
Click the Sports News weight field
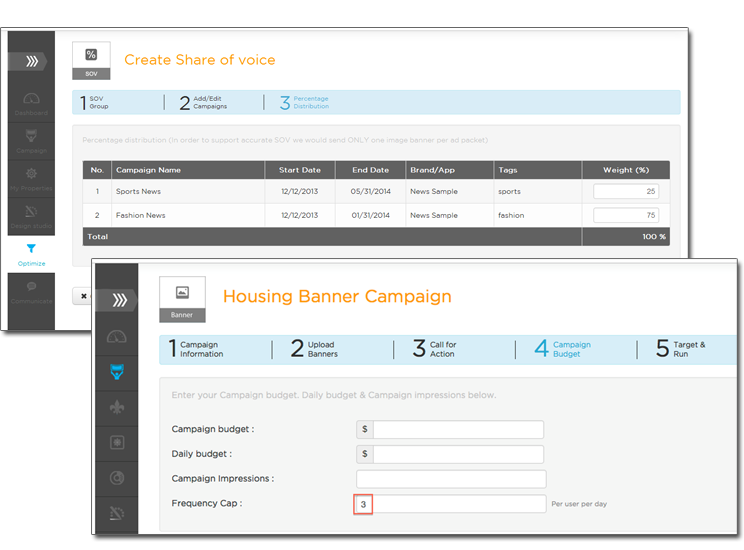626,191
